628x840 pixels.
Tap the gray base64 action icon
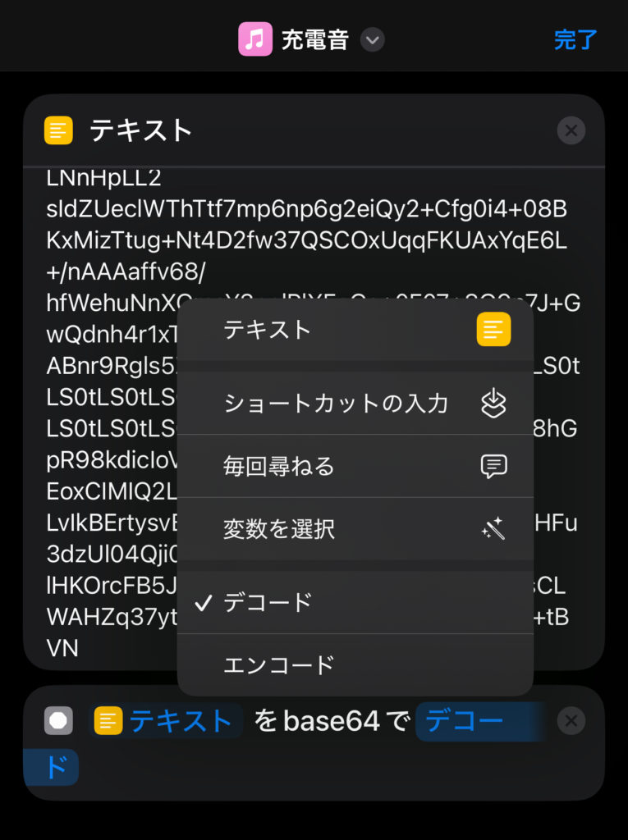pyautogui.click(x=58, y=721)
